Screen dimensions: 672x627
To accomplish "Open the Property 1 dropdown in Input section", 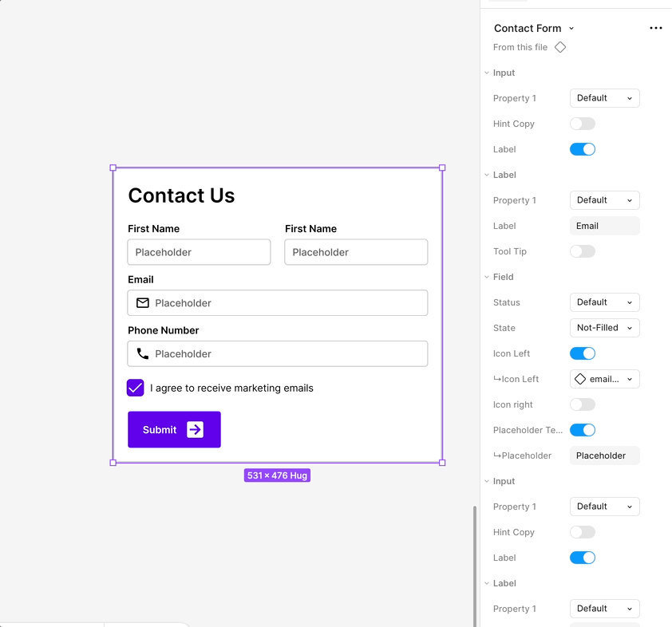I will [604, 97].
